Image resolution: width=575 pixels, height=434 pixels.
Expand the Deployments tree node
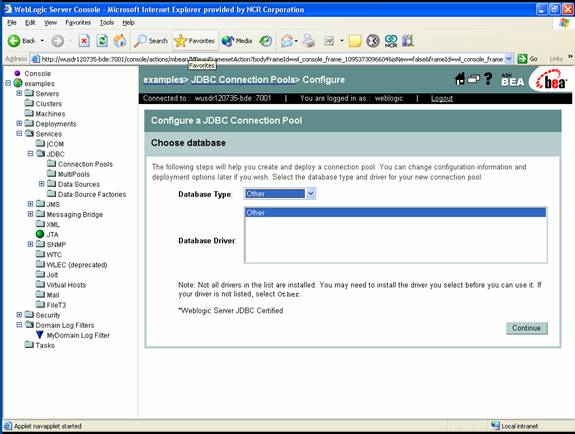[x=19, y=123]
